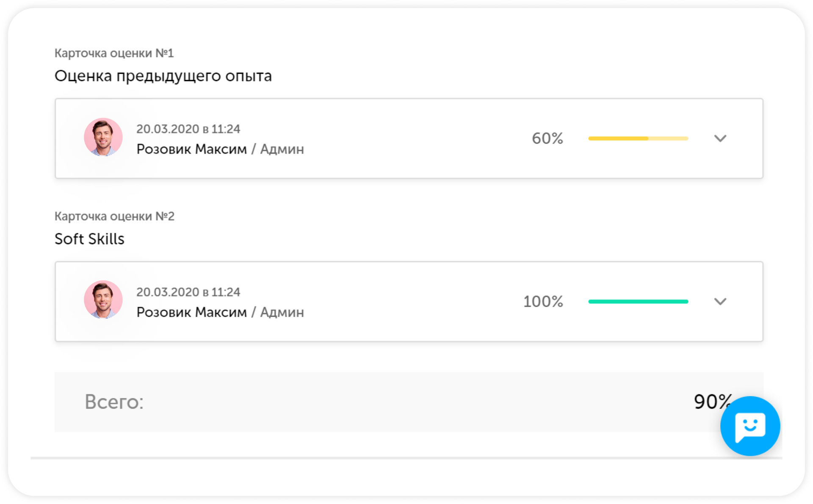Image resolution: width=813 pixels, height=504 pixels.
Task: Click the avatar in the 60% card
Action: click(103, 137)
